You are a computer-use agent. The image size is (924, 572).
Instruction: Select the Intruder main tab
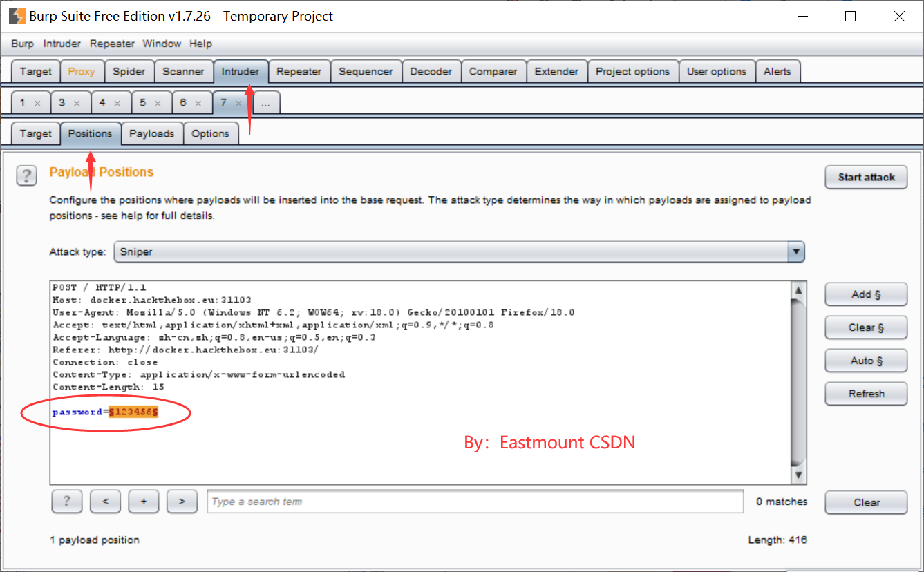241,72
